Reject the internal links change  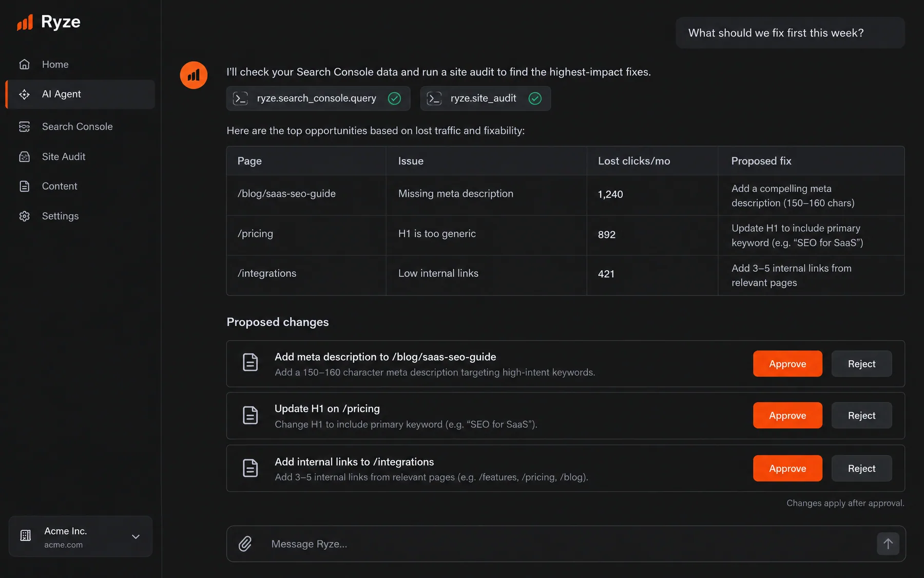pyautogui.click(x=861, y=468)
